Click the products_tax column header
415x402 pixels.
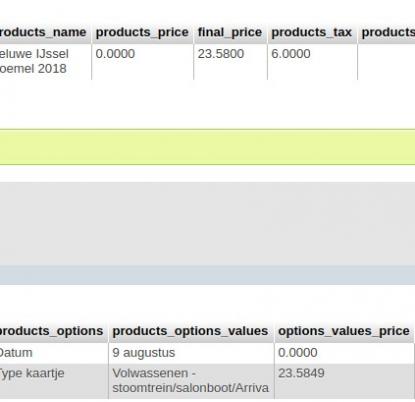click(x=312, y=33)
